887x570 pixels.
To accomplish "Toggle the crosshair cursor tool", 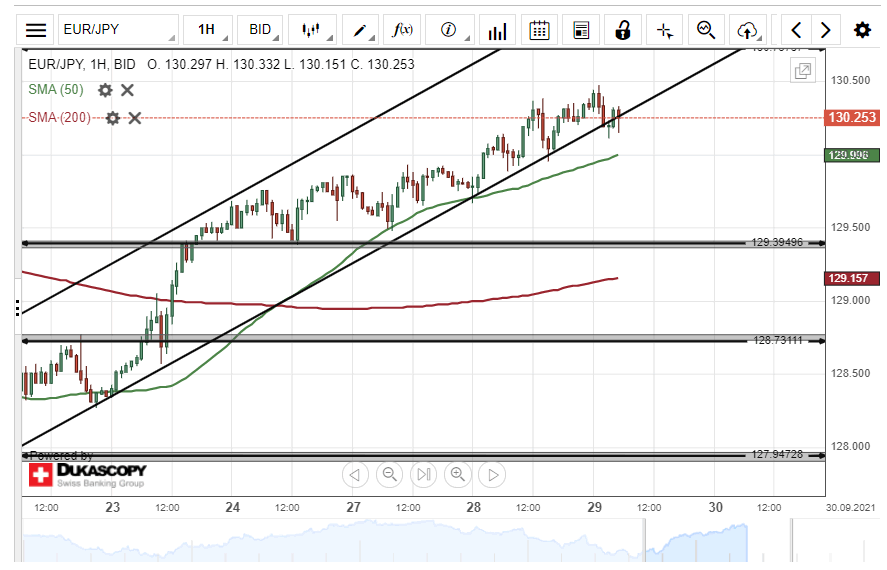I will (x=665, y=30).
